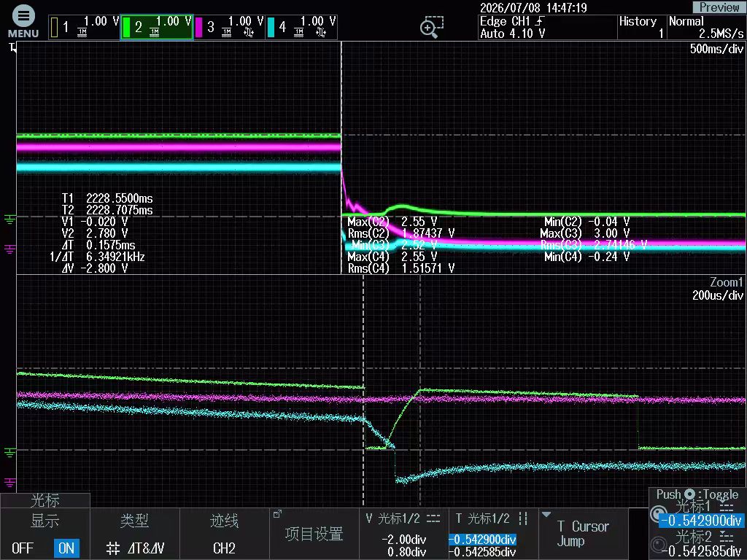This screenshot has width=747, height=560.
Task: Click the 500ms/div timebase label
Action: coord(716,49)
